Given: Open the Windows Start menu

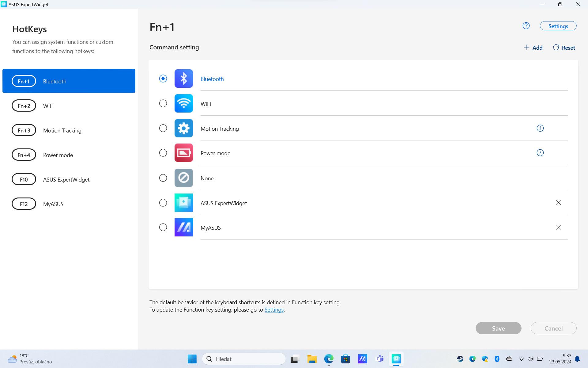Looking at the screenshot, I should pos(192,359).
